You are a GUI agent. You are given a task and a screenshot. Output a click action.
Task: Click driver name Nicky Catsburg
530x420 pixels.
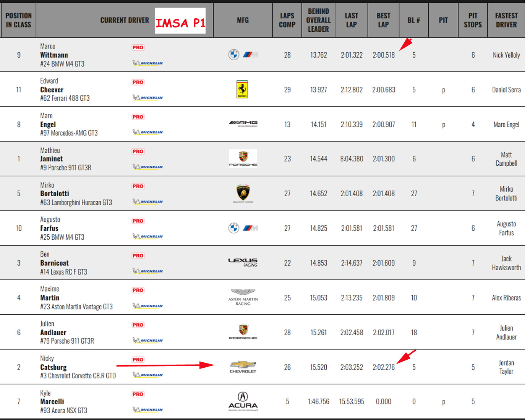pos(53,367)
